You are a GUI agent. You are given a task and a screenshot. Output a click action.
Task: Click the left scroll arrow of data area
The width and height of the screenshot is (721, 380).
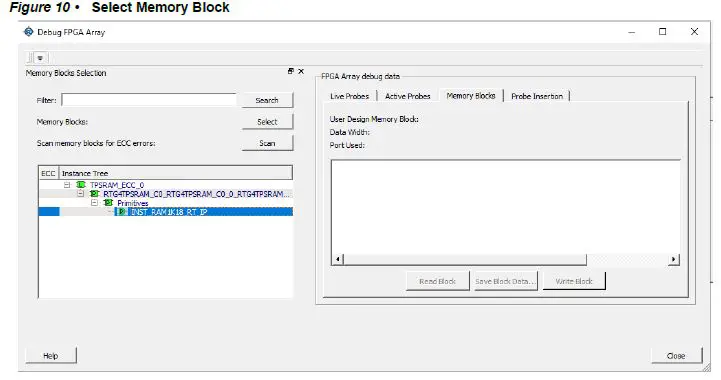338,259
